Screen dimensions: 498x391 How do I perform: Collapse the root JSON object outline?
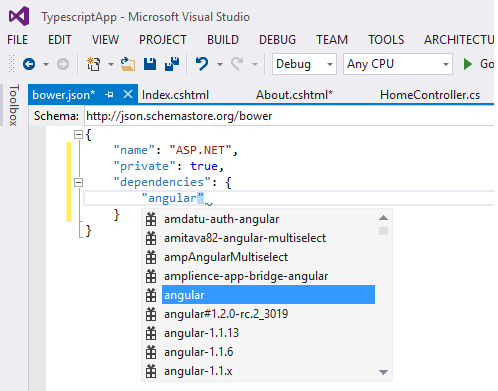click(x=78, y=135)
